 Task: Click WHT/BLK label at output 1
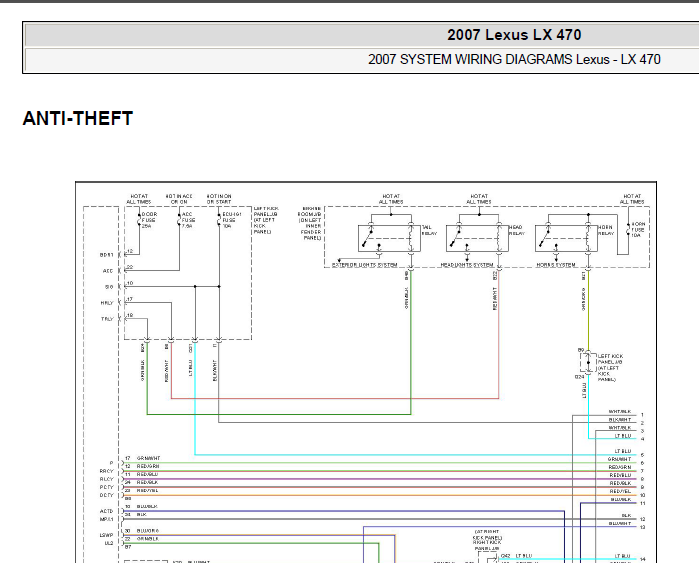pos(620,412)
